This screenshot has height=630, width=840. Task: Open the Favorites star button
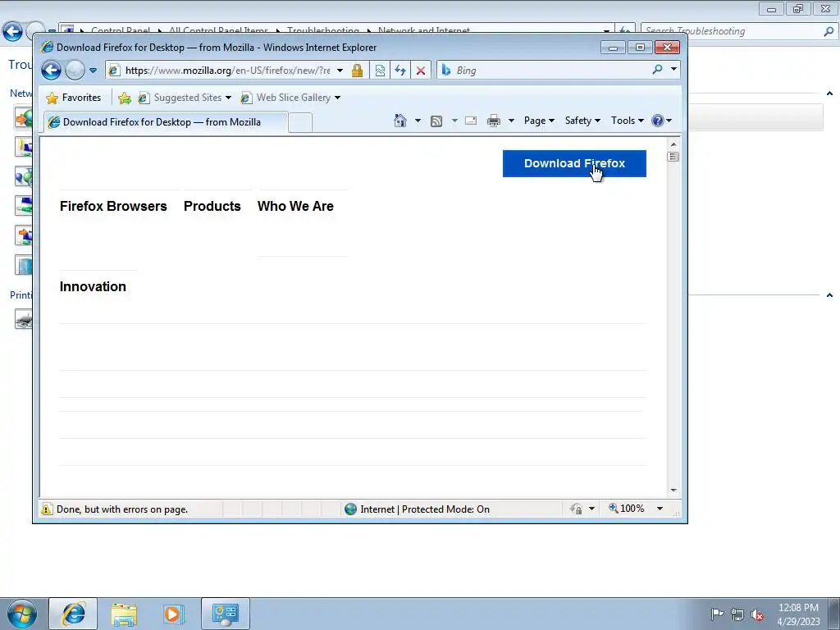point(74,98)
